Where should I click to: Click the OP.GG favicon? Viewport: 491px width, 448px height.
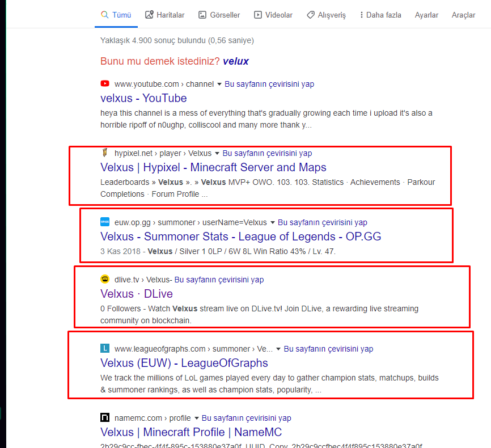[105, 222]
